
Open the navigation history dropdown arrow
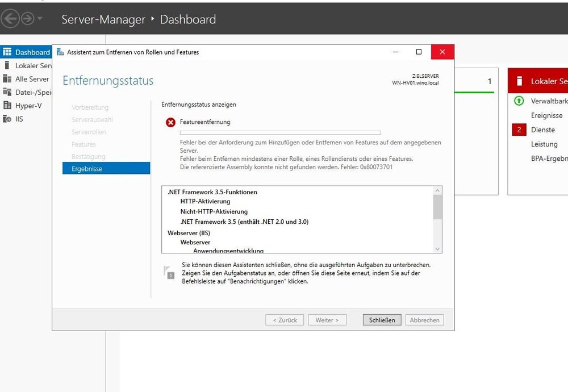click(40, 19)
